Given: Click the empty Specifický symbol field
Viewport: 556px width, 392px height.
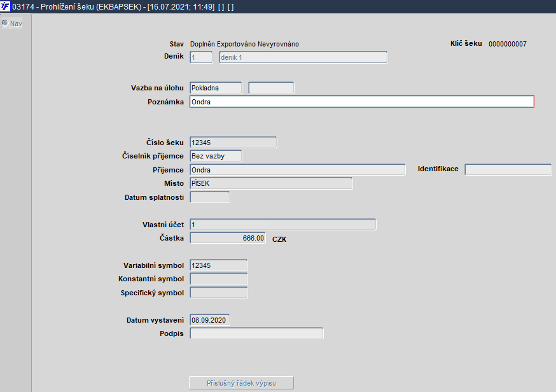Looking at the screenshot, I should coord(219,293).
